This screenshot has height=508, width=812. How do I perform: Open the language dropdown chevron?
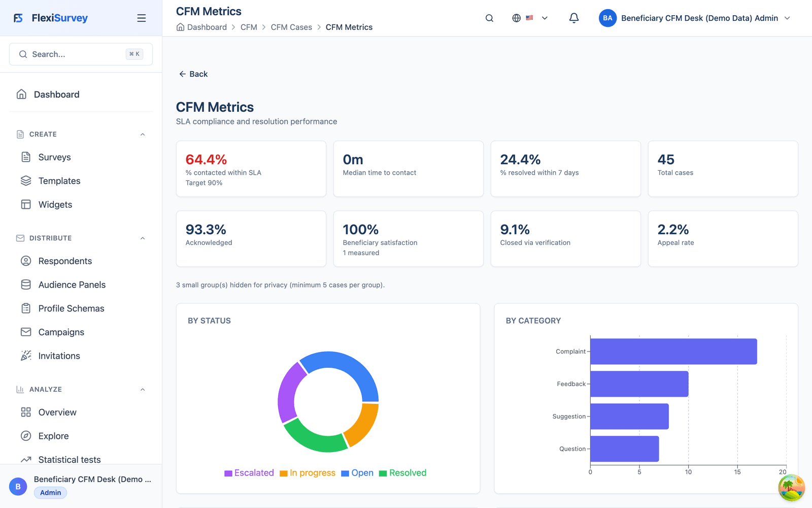pyautogui.click(x=545, y=18)
